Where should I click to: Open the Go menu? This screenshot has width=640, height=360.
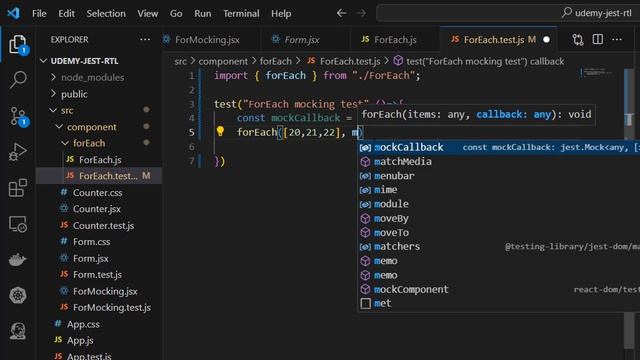point(176,13)
